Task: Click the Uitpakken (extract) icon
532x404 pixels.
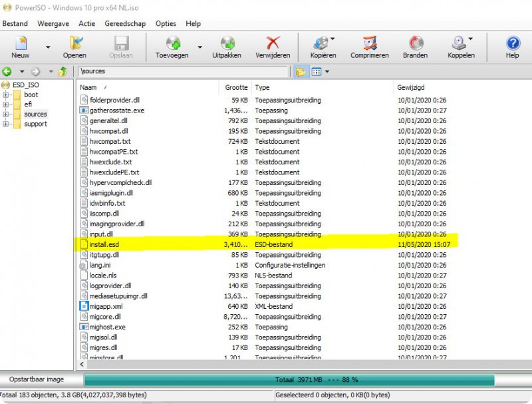Action: (227, 45)
